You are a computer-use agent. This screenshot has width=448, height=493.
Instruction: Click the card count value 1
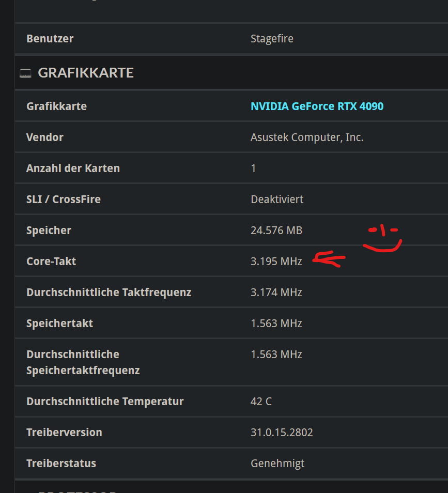coord(253,168)
